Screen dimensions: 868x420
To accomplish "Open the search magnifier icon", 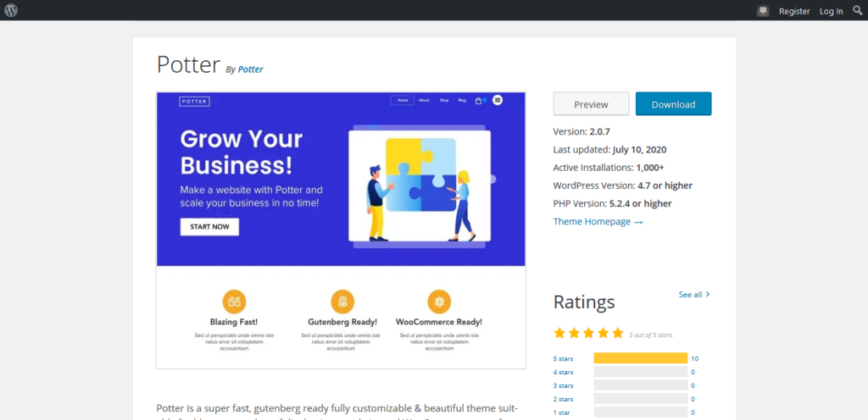I will pos(858,10).
